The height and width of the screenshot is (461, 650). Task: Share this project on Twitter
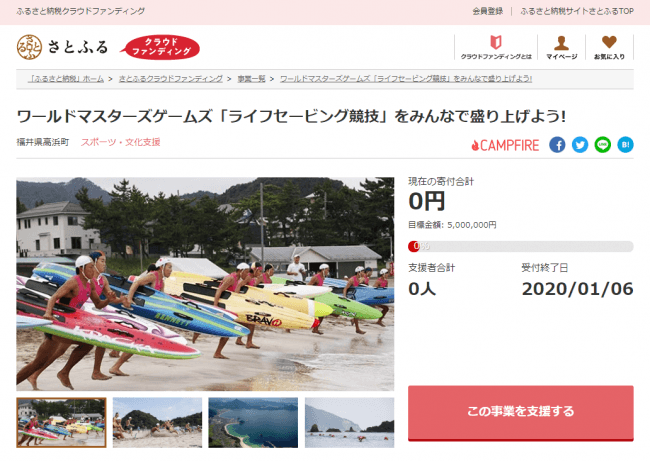pos(580,145)
